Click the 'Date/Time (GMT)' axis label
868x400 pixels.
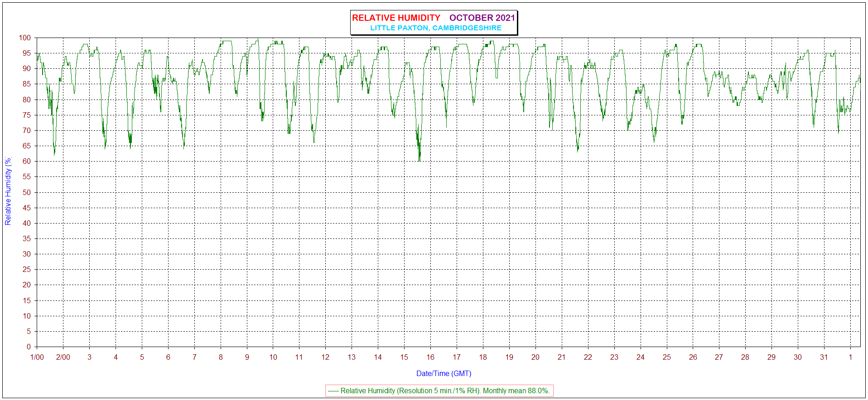tap(444, 373)
